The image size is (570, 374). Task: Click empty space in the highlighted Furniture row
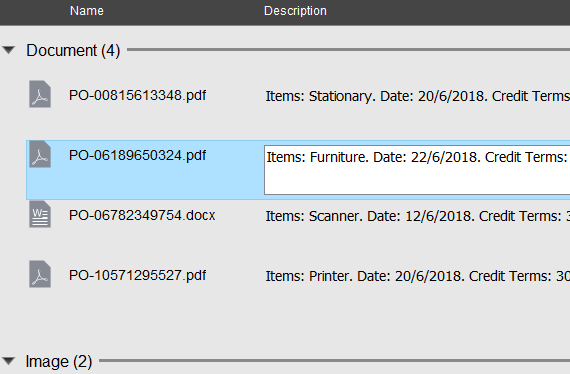click(x=145, y=184)
